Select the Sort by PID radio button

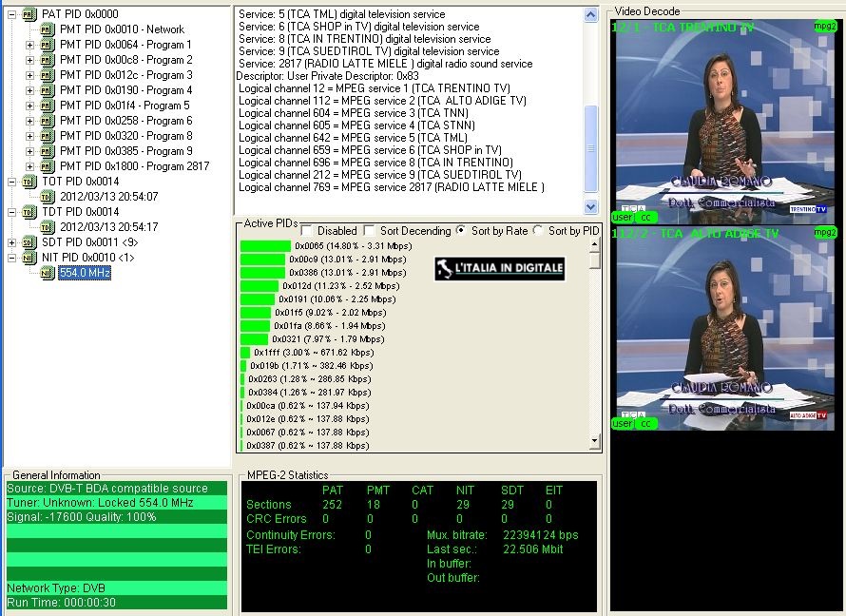pyautogui.click(x=538, y=230)
